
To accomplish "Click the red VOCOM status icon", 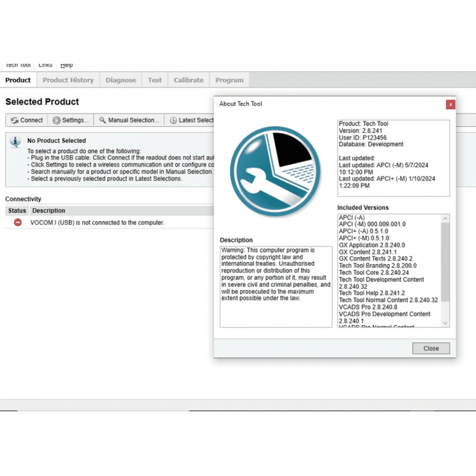I will coord(18,222).
